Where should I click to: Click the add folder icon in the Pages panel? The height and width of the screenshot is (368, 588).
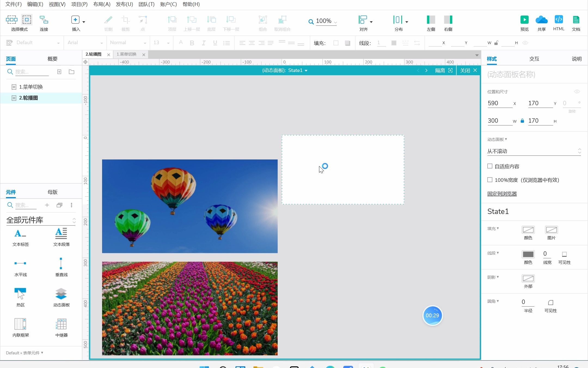(72, 72)
